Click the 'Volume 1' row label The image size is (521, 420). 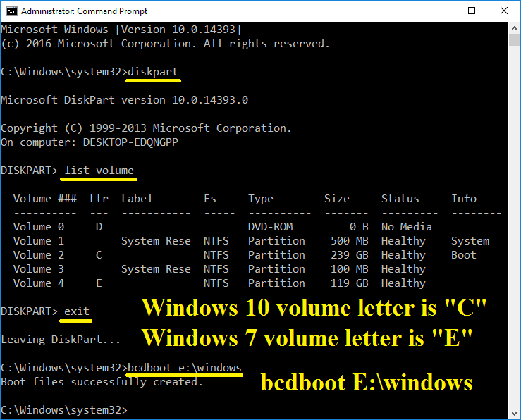(x=39, y=241)
